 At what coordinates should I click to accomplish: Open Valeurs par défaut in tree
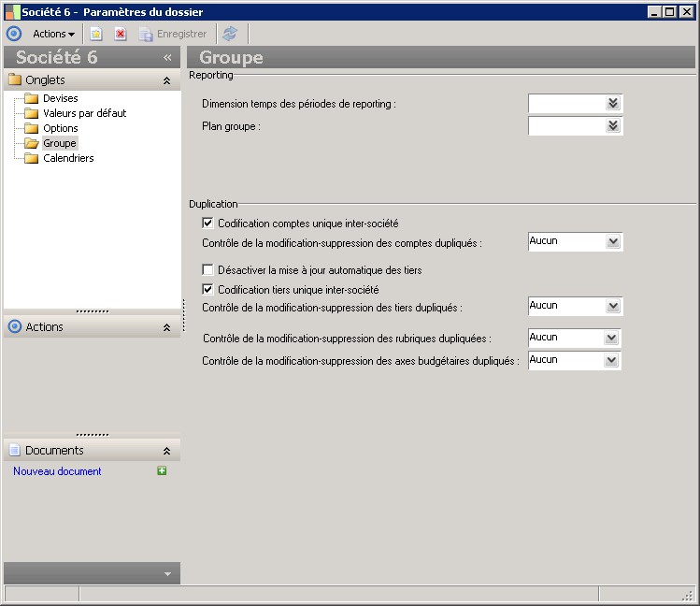pyautogui.click(x=84, y=113)
